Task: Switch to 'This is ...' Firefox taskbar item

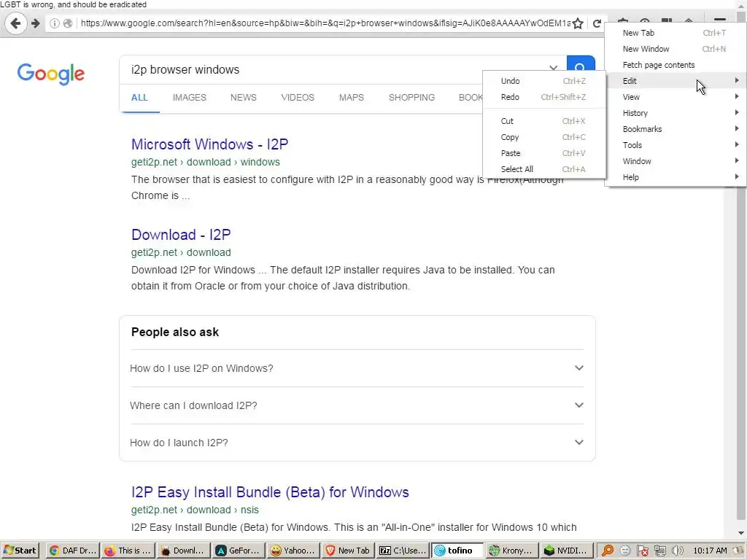Action: (128, 551)
